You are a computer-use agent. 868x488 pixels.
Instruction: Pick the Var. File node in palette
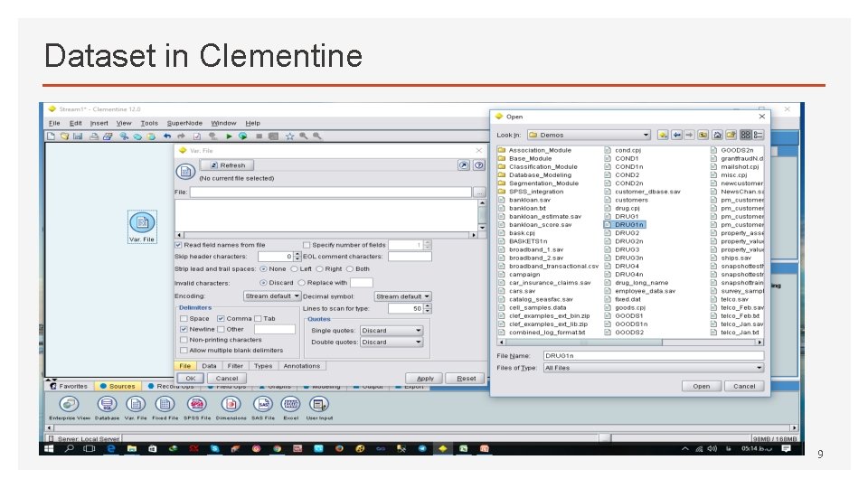click(x=136, y=408)
